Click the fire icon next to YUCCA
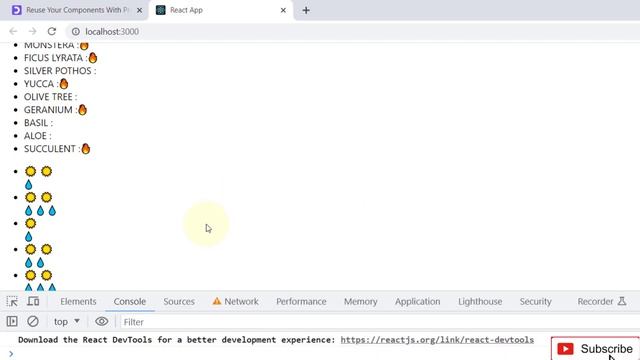Viewport: 640px width, 360px height. pyautogui.click(x=64, y=84)
